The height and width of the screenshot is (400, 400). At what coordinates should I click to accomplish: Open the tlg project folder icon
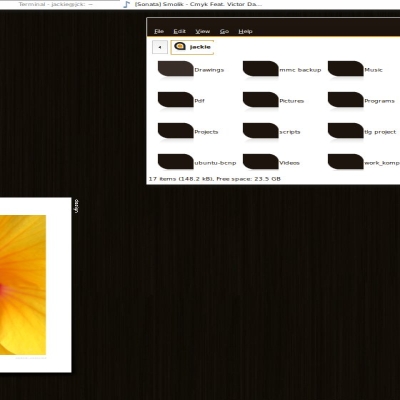click(346, 130)
